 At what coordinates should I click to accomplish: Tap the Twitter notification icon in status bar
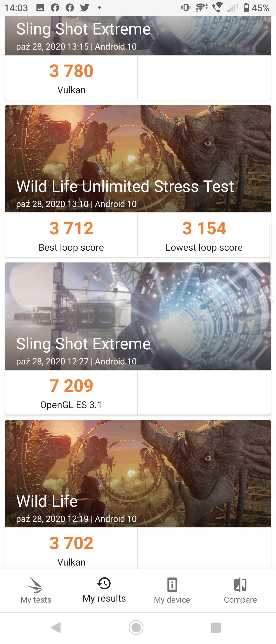tap(85, 8)
